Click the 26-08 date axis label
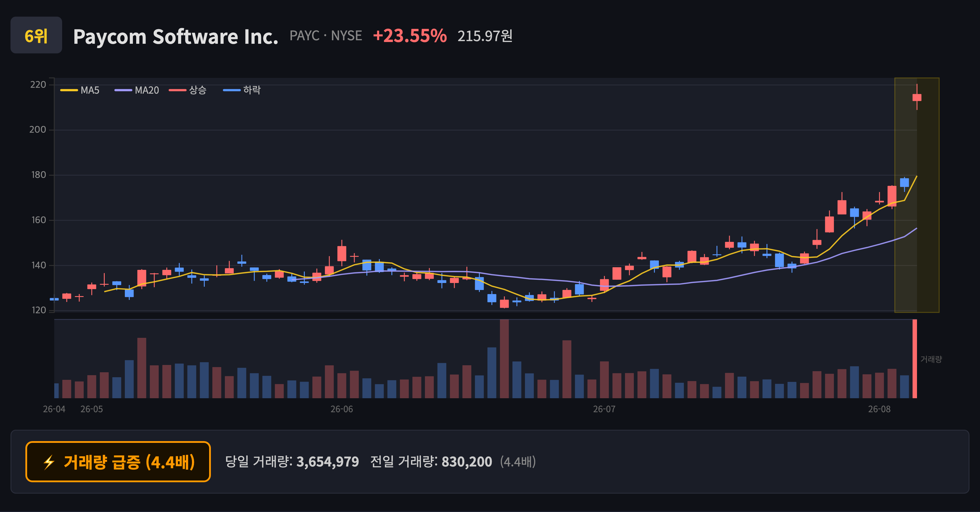 point(879,409)
